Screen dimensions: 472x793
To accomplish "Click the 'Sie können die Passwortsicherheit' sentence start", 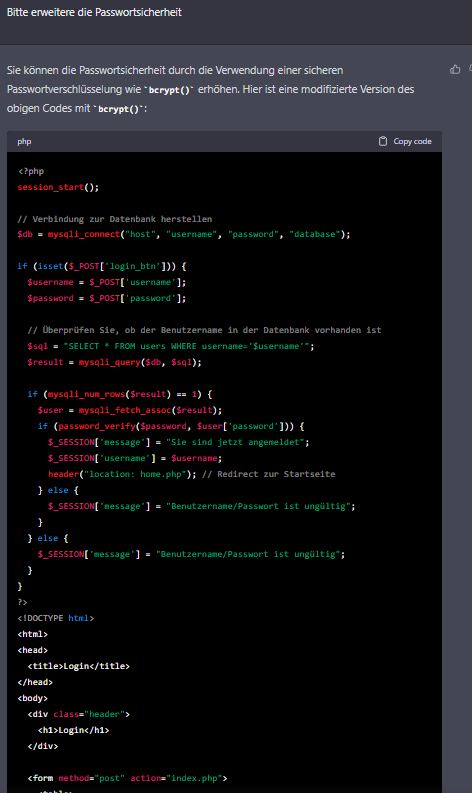I will pos(87,70).
